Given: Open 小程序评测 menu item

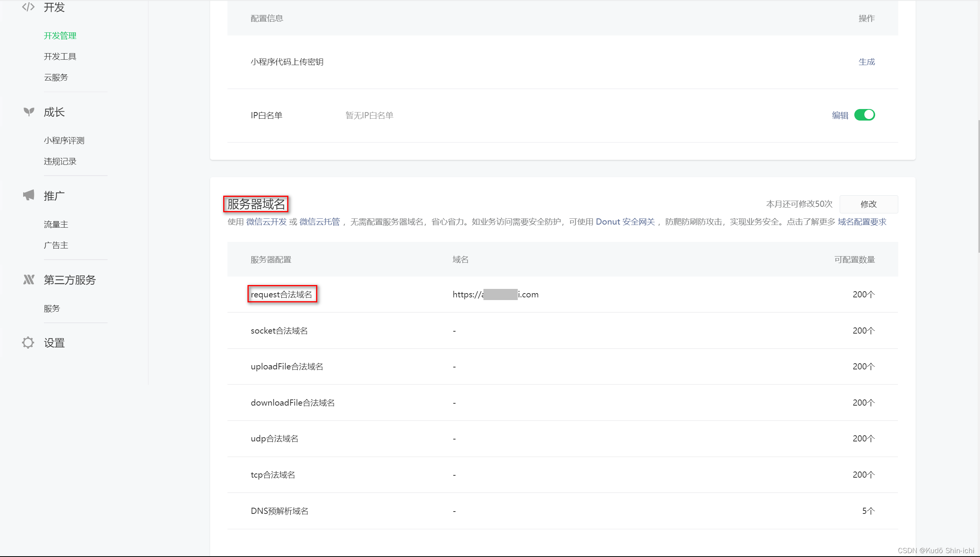Looking at the screenshot, I should (x=64, y=141).
